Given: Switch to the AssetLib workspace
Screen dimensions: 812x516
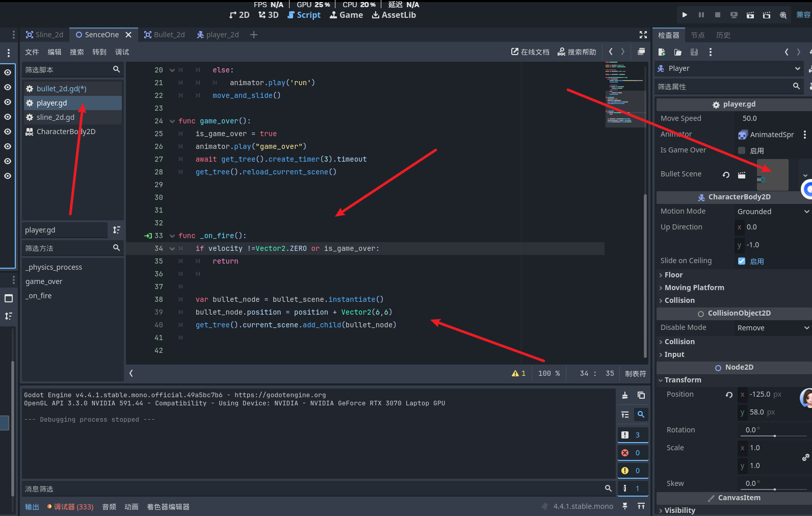Looking at the screenshot, I should tap(394, 15).
